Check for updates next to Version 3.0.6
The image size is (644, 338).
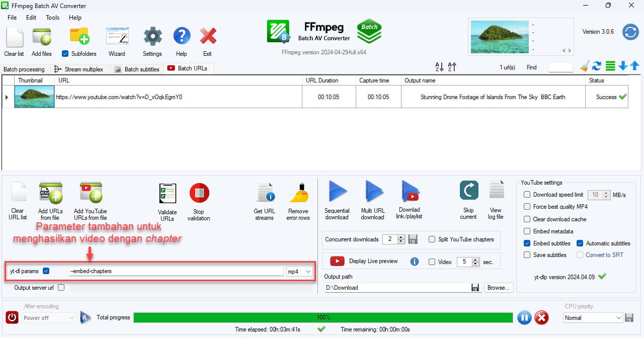point(630,32)
